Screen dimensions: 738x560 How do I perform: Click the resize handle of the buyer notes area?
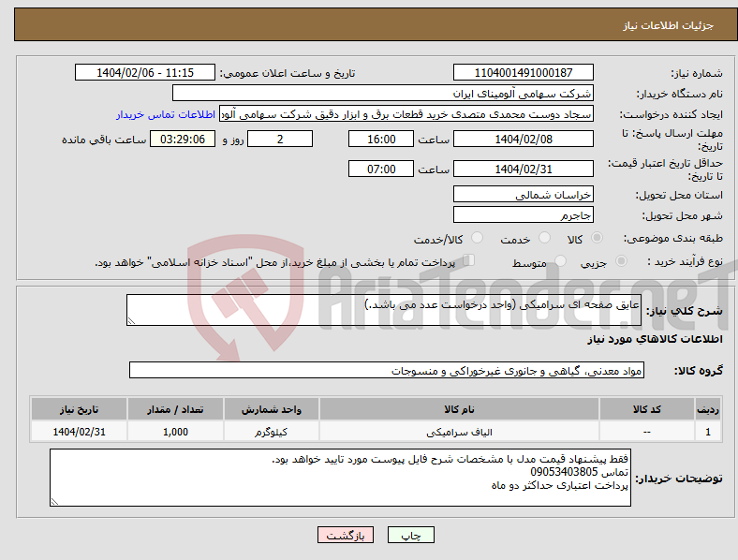tap(54, 502)
